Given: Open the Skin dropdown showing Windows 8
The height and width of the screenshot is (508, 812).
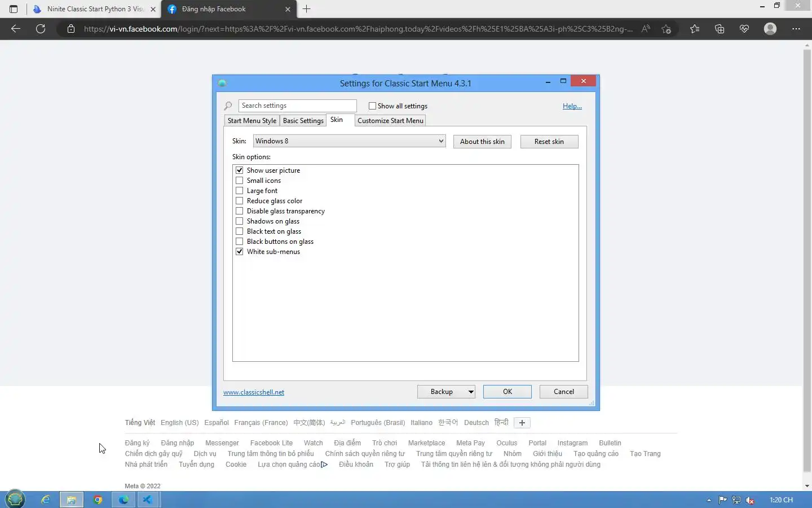Looking at the screenshot, I should (349, 141).
